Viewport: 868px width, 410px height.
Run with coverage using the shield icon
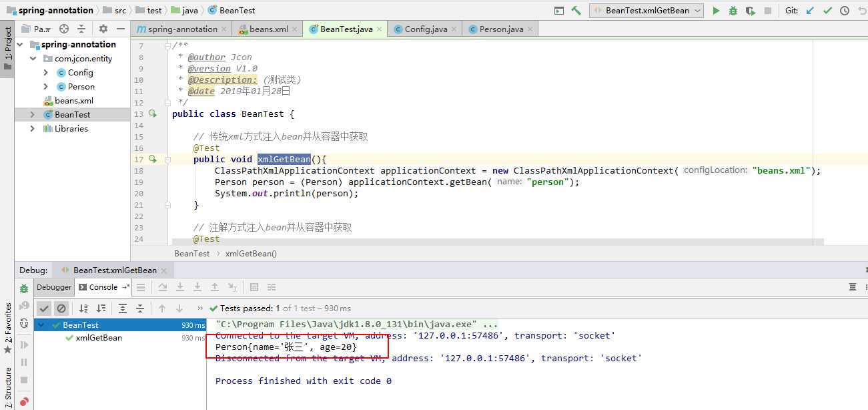pyautogui.click(x=751, y=11)
